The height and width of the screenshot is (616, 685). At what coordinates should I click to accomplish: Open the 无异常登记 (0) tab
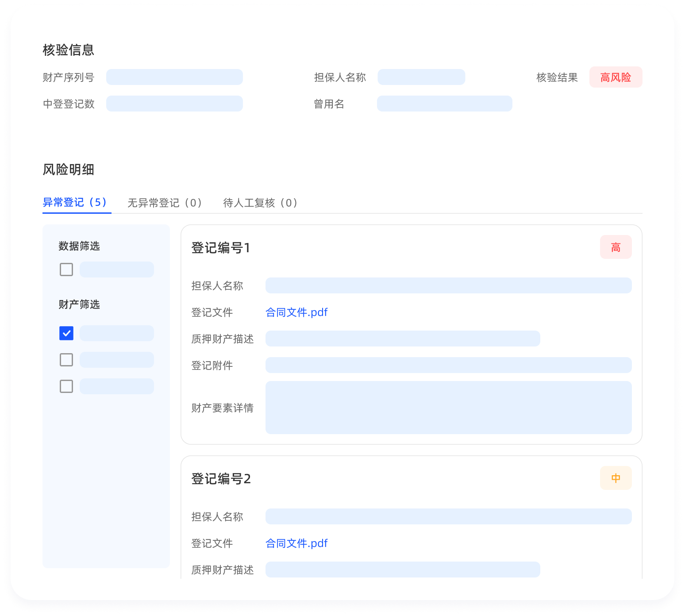[165, 203]
